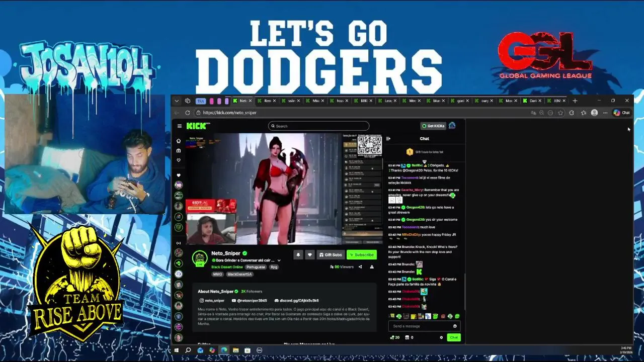Open Windows taskbar search
Viewport: 644px width, 362px height.
[188, 350]
